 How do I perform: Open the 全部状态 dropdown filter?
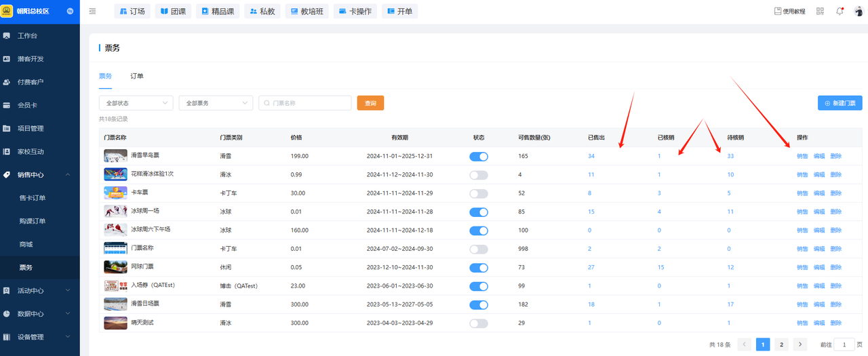tap(136, 103)
